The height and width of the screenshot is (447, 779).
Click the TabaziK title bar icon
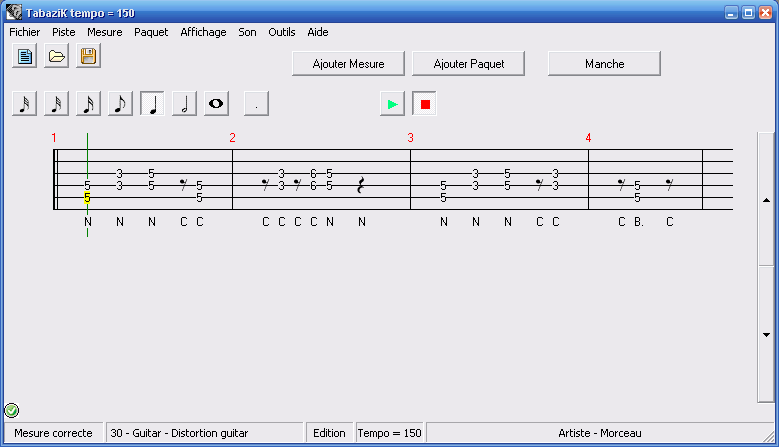[14, 12]
